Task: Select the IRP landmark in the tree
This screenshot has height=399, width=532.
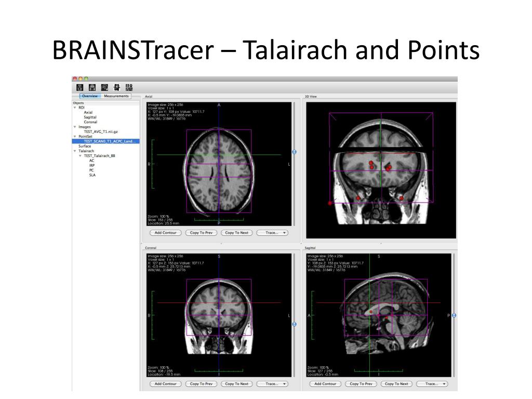Action: click(91, 166)
